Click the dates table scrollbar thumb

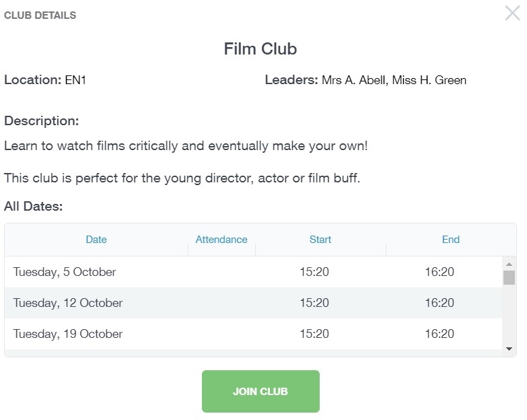point(509,277)
